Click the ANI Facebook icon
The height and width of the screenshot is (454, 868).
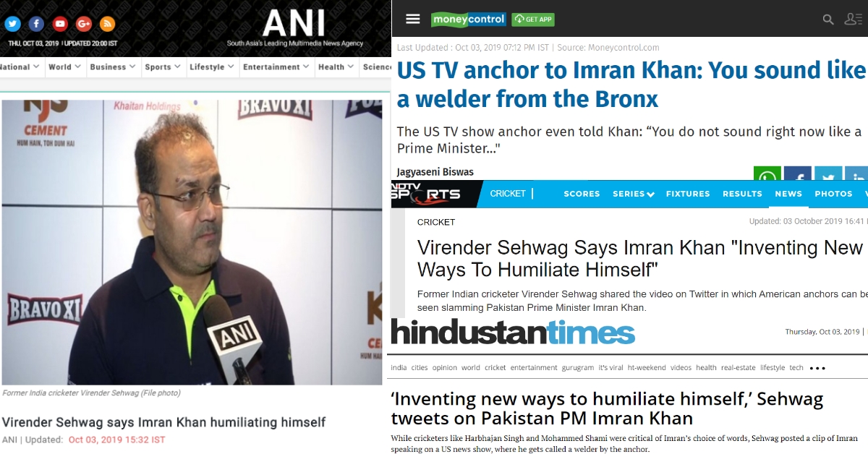[x=36, y=24]
